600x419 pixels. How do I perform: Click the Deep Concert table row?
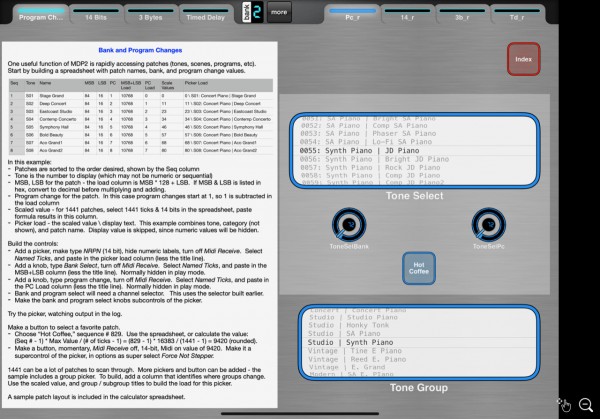[x=141, y=104]
